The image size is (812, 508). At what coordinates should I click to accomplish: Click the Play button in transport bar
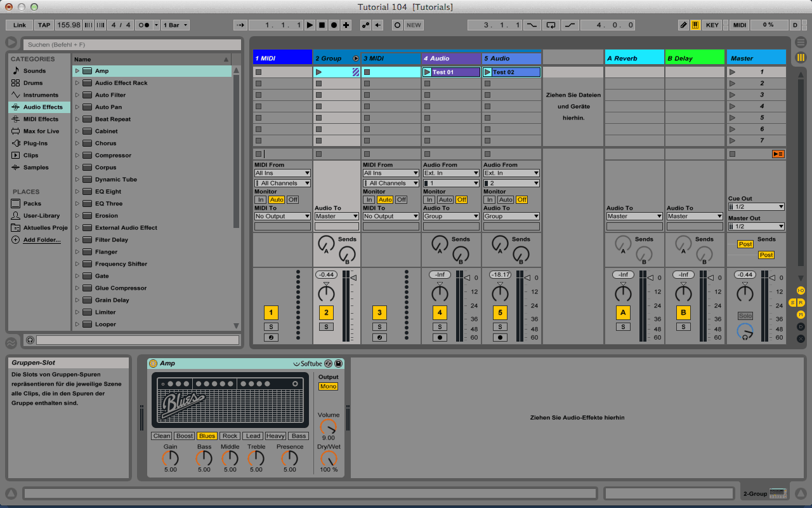(310, 25)
